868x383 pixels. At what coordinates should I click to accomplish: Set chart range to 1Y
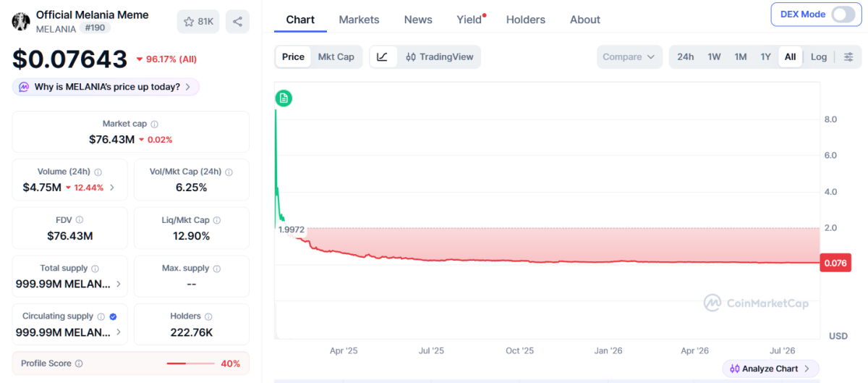point(765,56)
